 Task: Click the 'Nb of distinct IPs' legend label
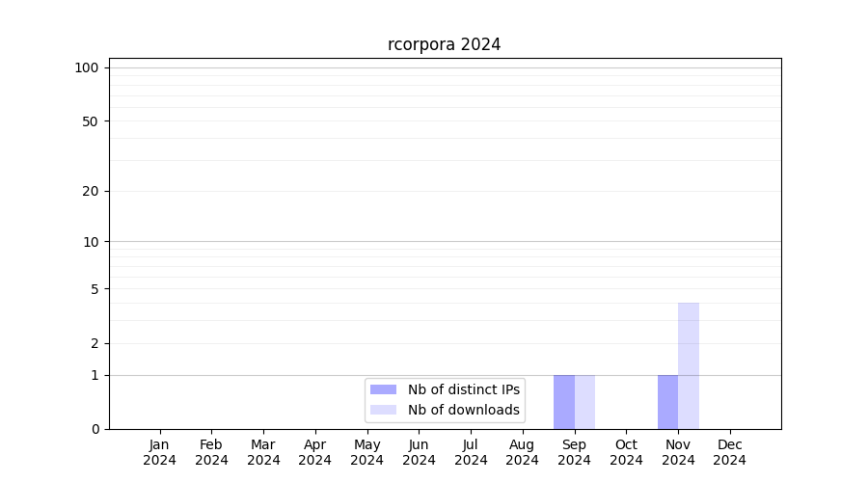(463, 389)
